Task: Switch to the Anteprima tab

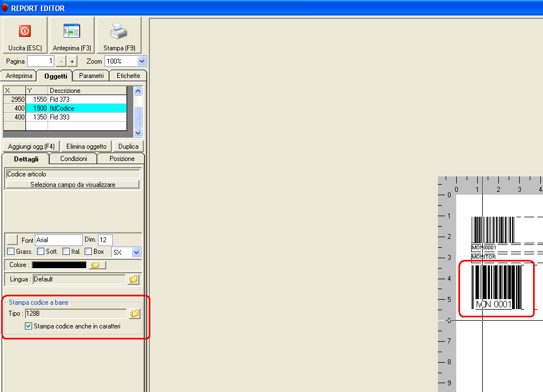Action: (x=19, y=76)
